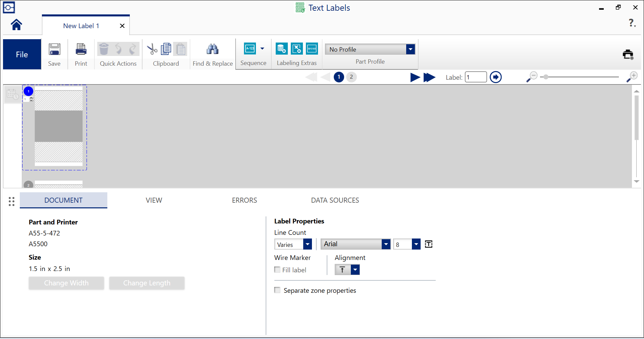
Task: Switch to the DOCUMENT tab
Action: coord(63,200)
